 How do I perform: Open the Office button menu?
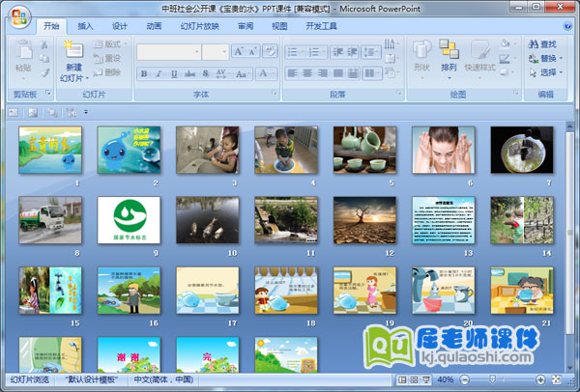19,17
